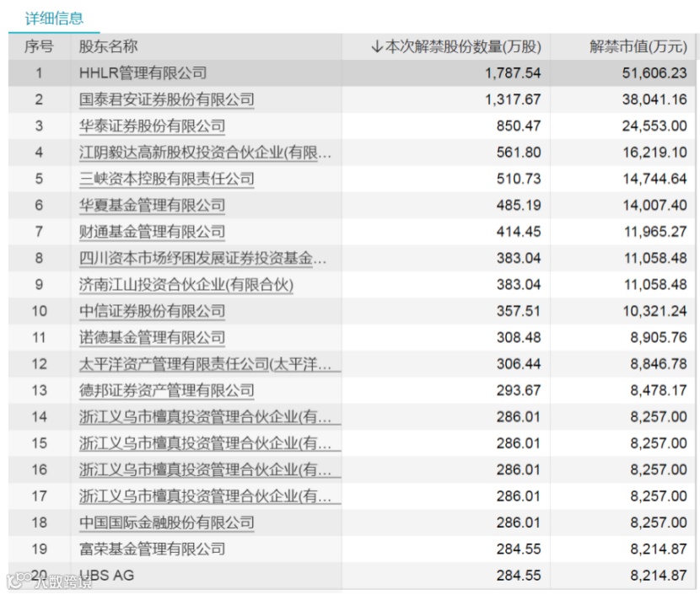Click market value 14,744.64
The height and width of the screenshot is (595, 700).
pos(655,179)
